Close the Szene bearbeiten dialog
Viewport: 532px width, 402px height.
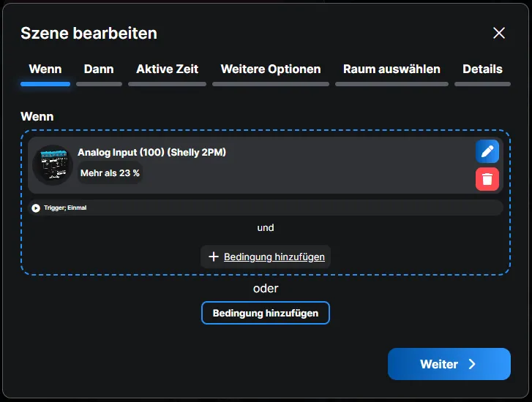(499, 33)
